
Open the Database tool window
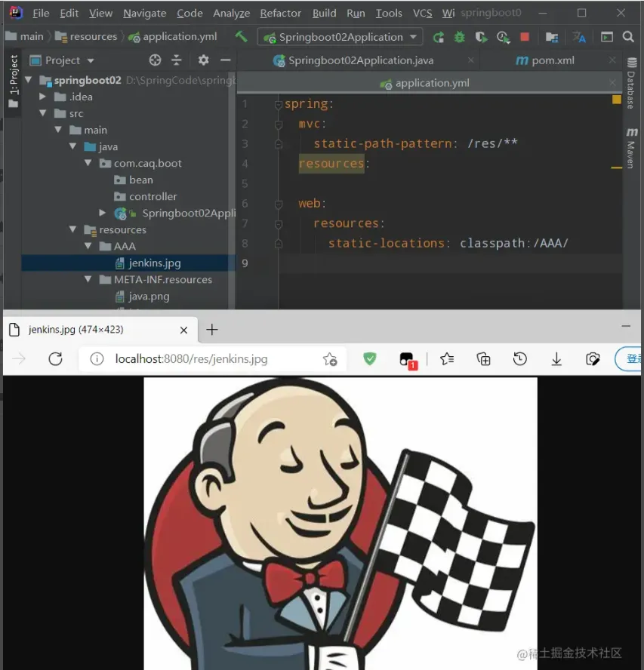point(631,83)
